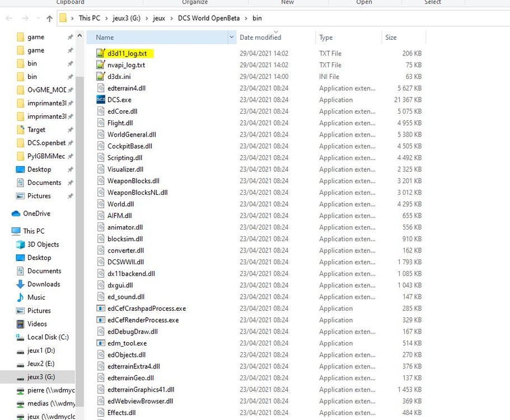Select file 'WorldGeneral.dll'

132,134
